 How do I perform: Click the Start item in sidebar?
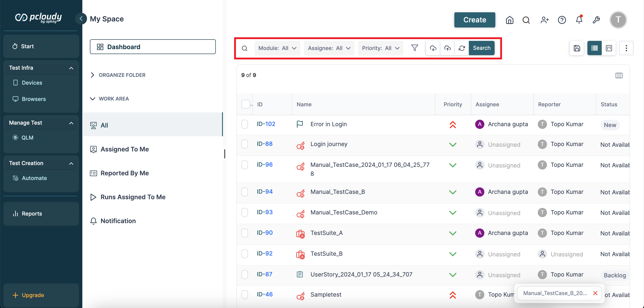coord(41,46)
